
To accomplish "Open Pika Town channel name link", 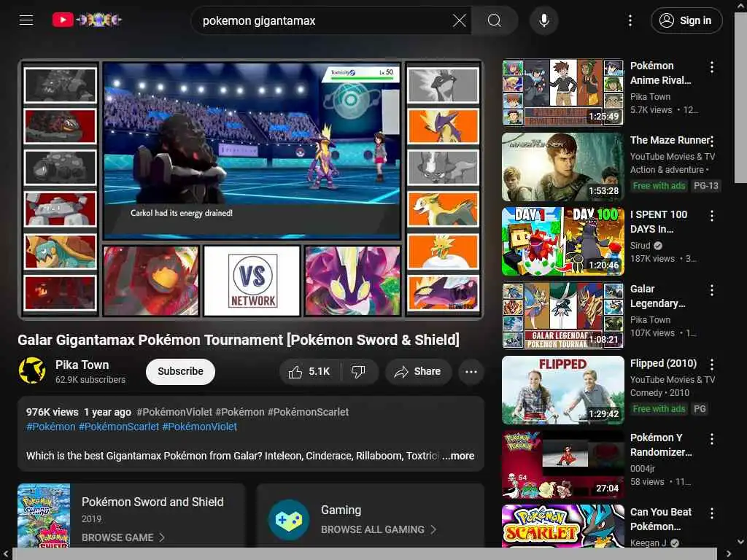I will [x=82, y=365].
